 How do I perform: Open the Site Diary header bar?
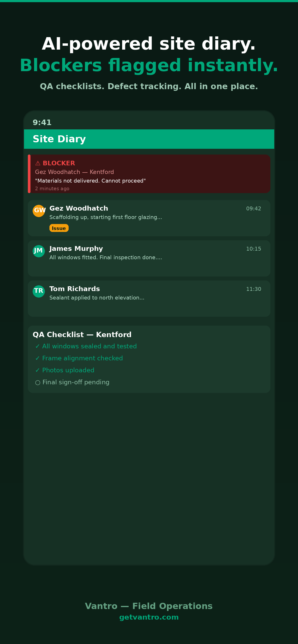149,139
